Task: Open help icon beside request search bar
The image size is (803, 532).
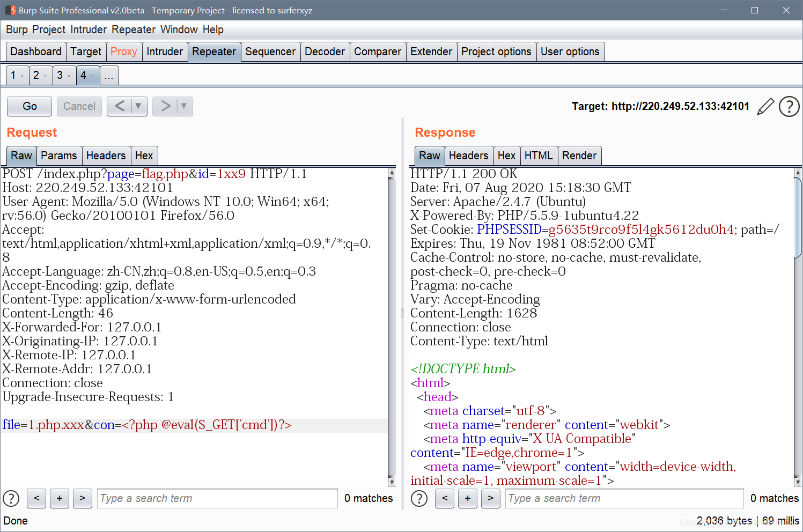Action: click(11, 498)
